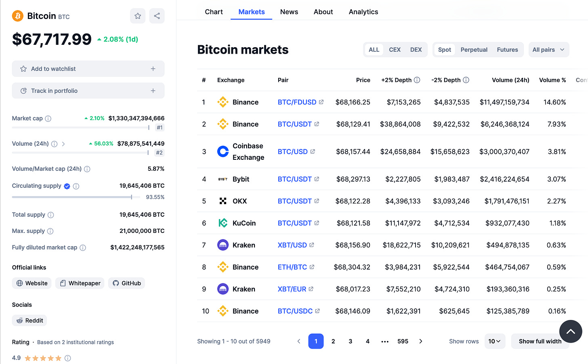
Task: Click the Kraken logo in row 7
Action: point(223,245)
